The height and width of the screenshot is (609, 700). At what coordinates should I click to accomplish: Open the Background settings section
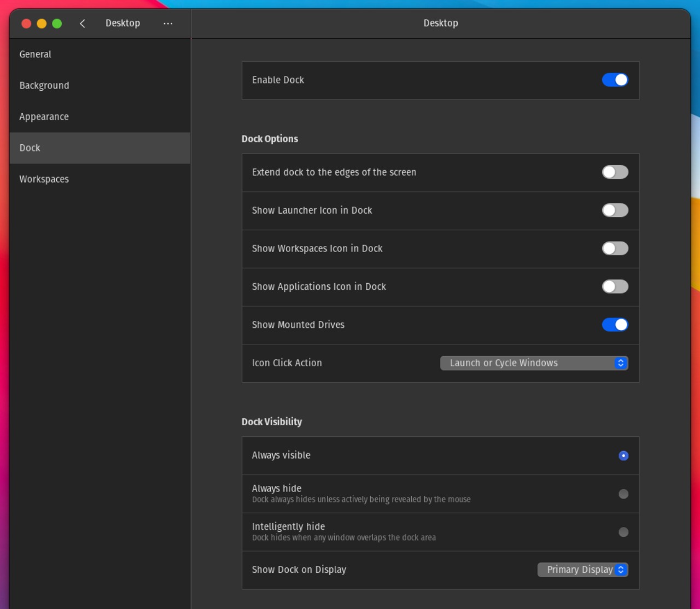tap(100, 85)
